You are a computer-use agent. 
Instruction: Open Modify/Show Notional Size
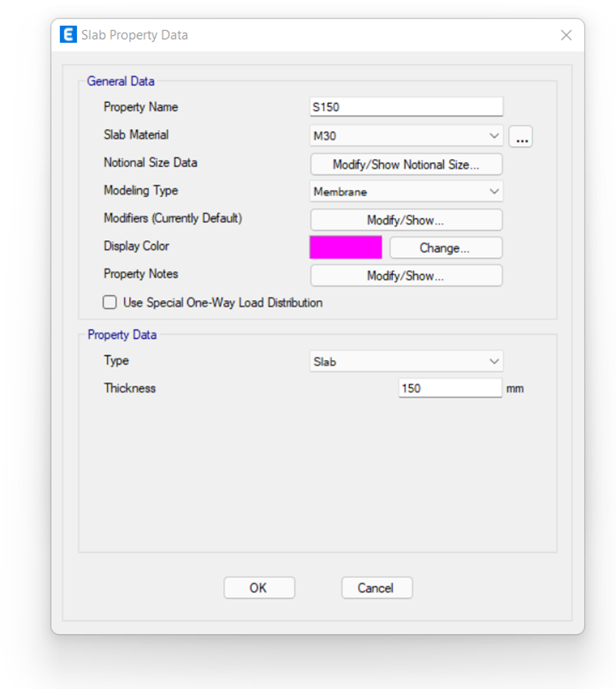click(x=406, y=165)
